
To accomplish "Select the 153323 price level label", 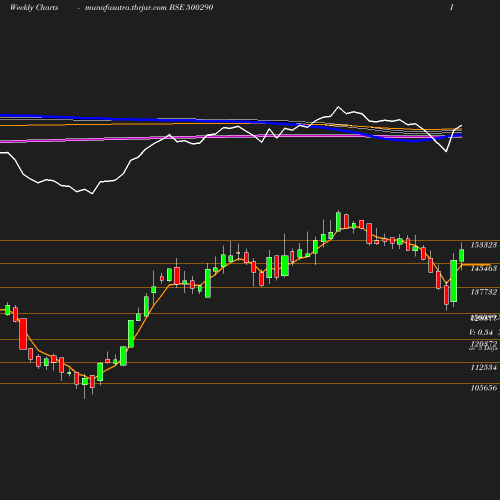I will point(484,245).
